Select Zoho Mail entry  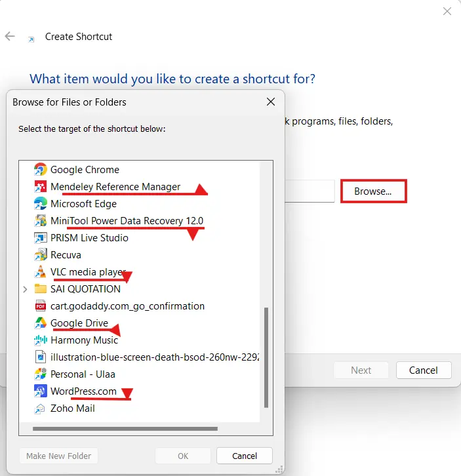tap(73, 408)
